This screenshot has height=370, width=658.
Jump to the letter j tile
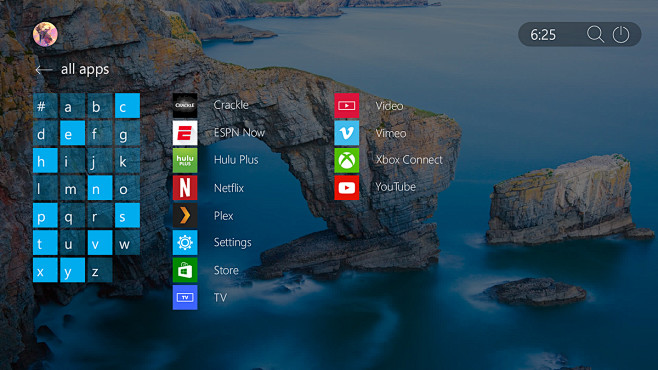click(100, 160)
